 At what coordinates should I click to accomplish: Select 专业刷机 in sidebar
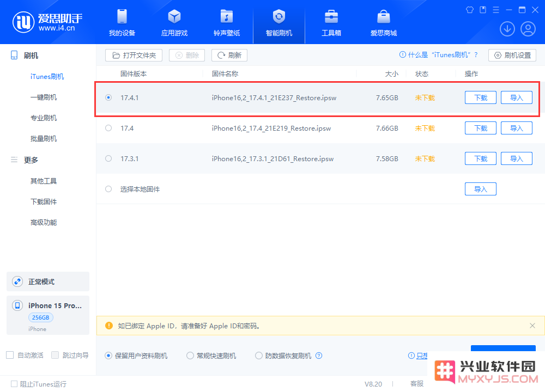pyautogui.click(x=44, y=118)
